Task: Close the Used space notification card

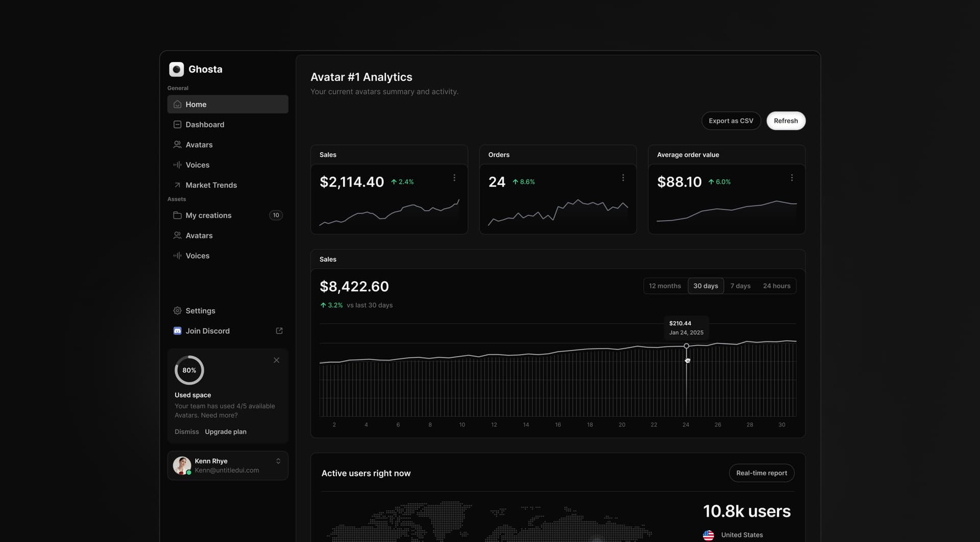Action: (276, 360)
